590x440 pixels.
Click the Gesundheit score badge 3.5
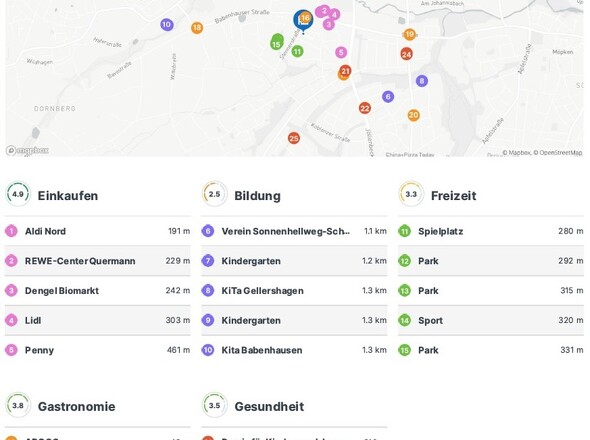tap(214, 405)
